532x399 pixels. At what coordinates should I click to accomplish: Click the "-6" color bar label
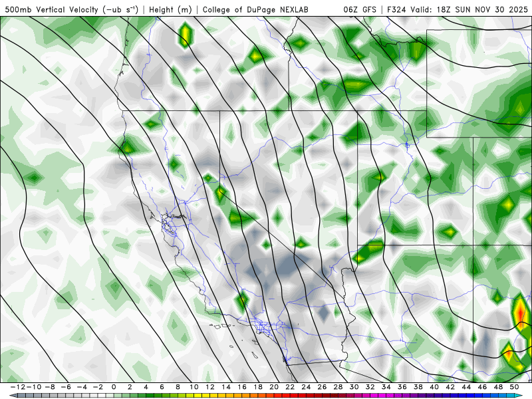pos(65,387)
